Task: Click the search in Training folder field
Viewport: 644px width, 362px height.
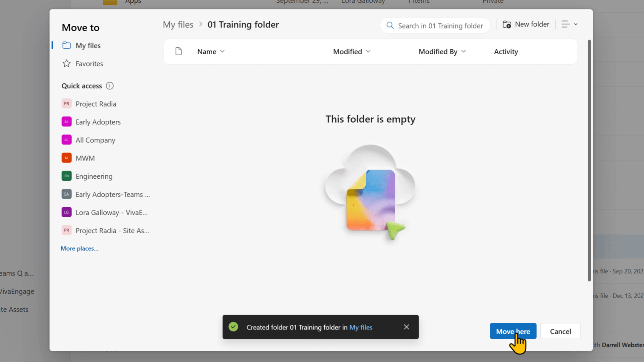Action: (440, 26)
